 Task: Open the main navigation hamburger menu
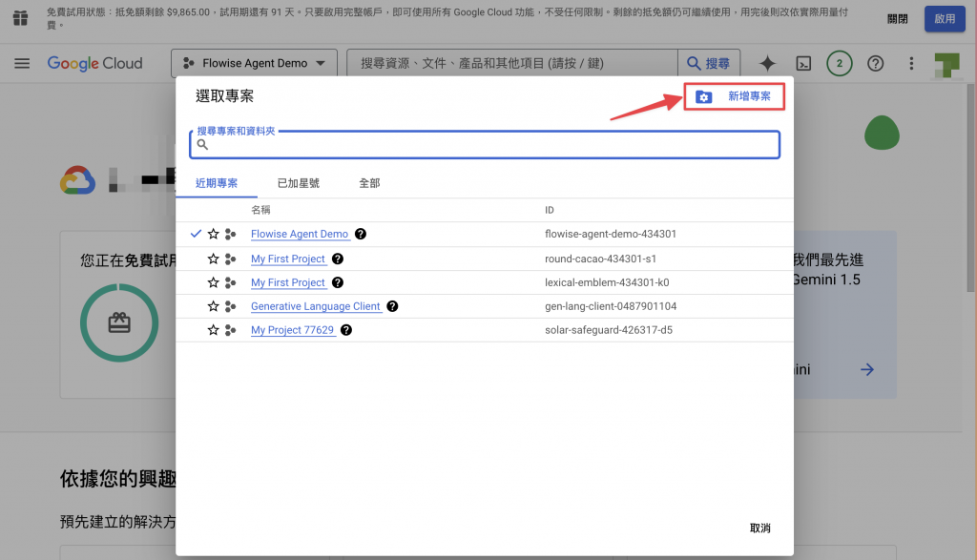coord(22,63)
